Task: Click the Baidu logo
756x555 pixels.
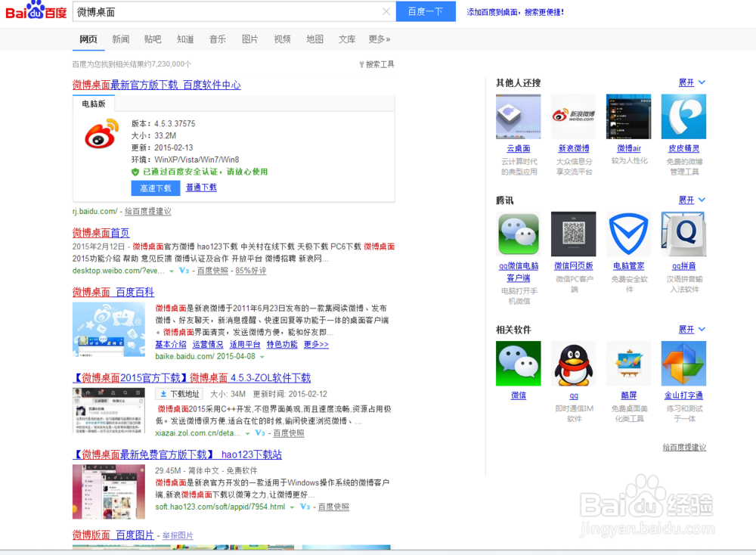Action: tap(36, 11)
